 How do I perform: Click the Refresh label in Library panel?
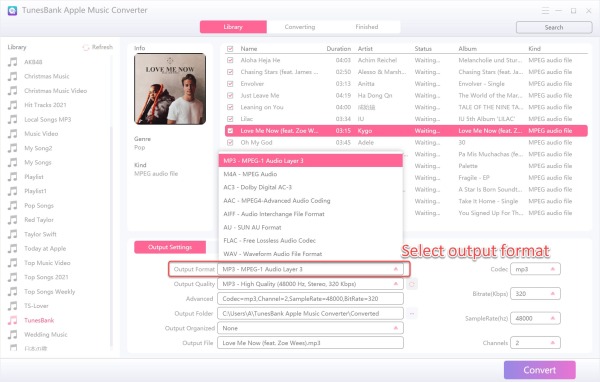(x=102, y=47)
